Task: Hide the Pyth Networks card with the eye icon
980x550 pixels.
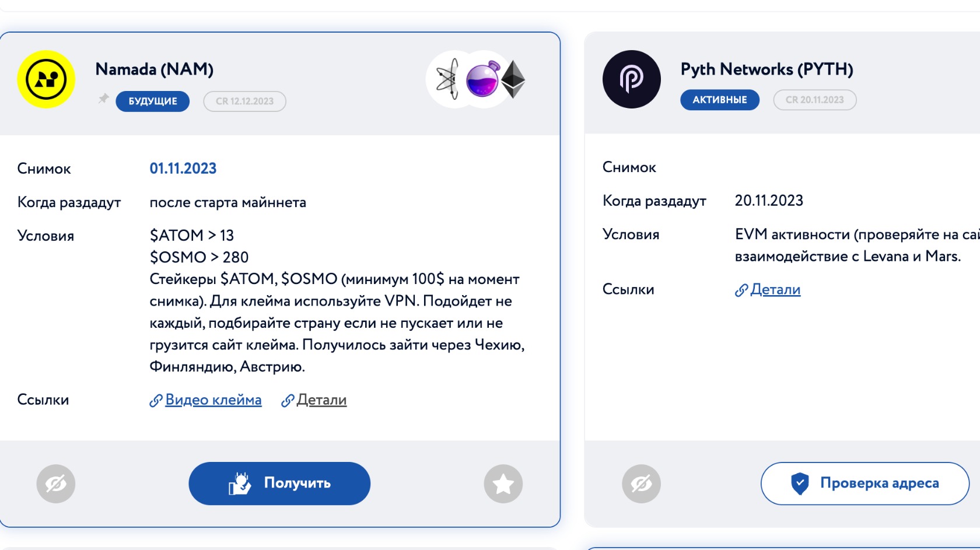Action: pyautogui.click(x=641, y=484)
